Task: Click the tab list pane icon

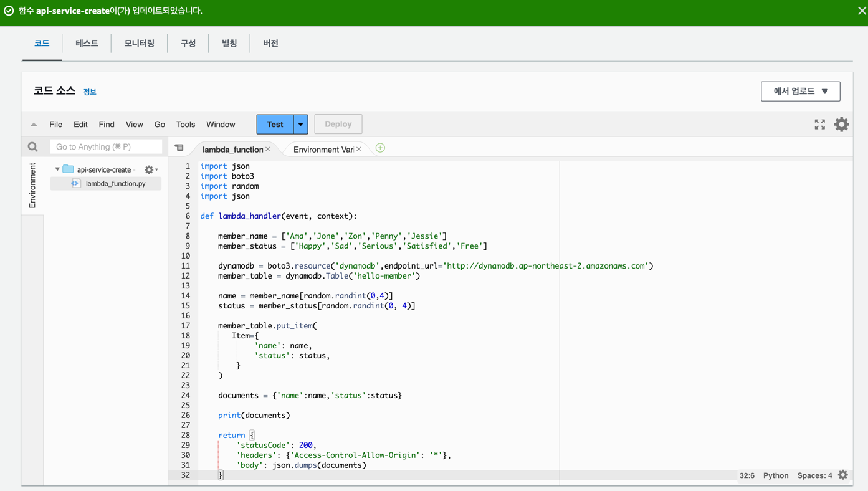Action: (179, 148)
